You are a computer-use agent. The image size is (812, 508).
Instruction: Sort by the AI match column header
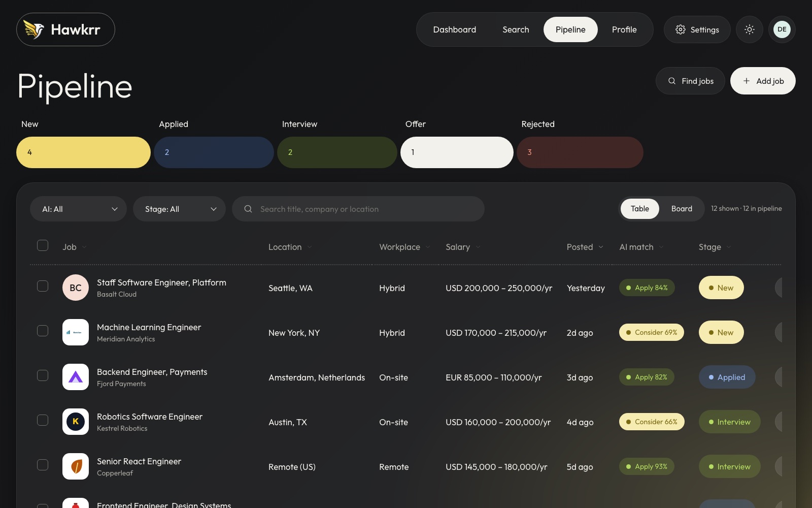(x=641, y=247)
